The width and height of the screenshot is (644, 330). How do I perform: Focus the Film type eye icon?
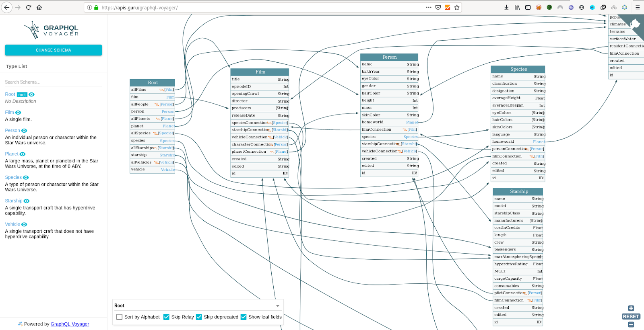pyautogui.click(x=18, y=113)
